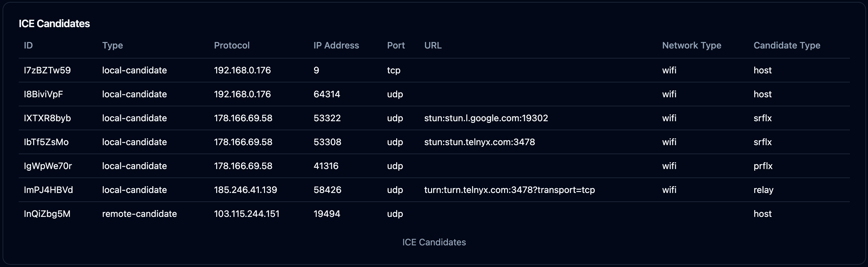Click 178.166.69.58 in the IXTXR8byb row
Image resolution: width=868 pixels, height=267 pixels.
[x=243, y=118]
